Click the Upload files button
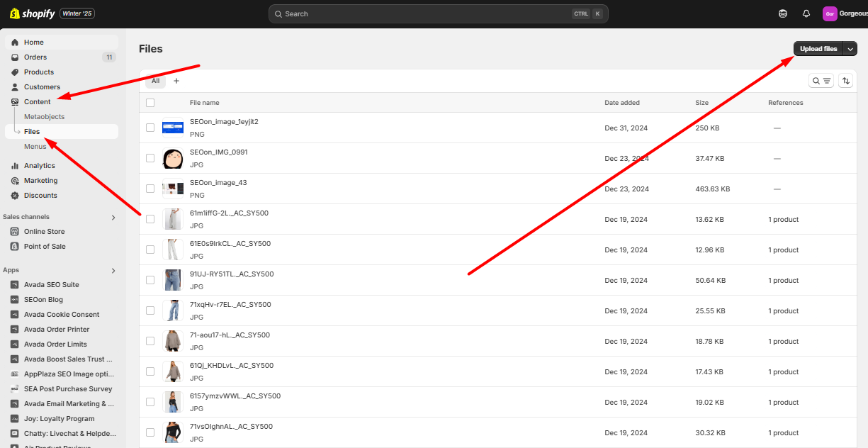 click(x=818, y=49)
